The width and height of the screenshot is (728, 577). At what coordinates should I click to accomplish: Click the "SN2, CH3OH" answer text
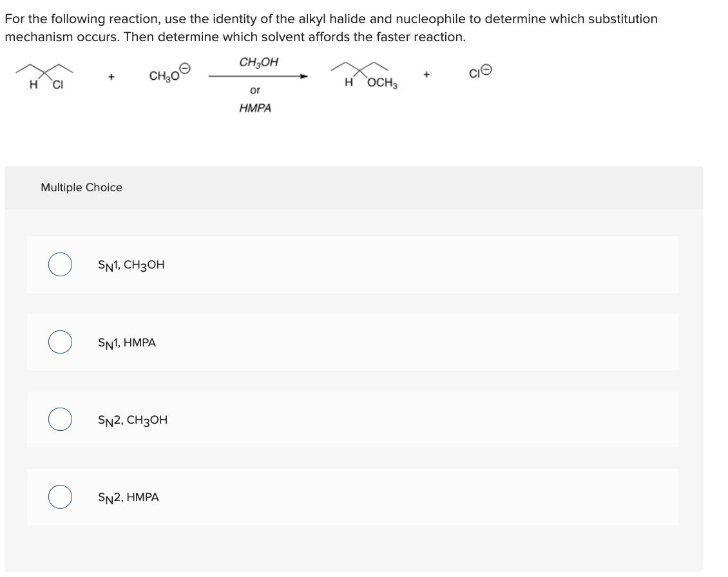[132, 421]
